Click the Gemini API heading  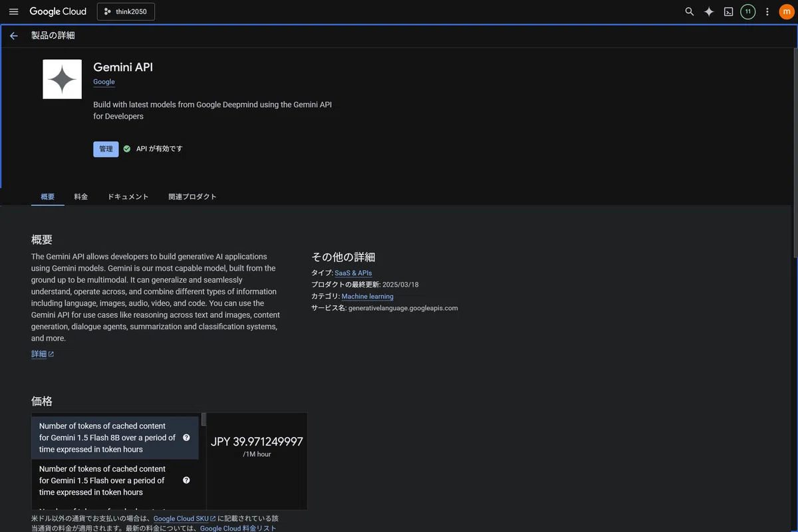pos(123,67)
